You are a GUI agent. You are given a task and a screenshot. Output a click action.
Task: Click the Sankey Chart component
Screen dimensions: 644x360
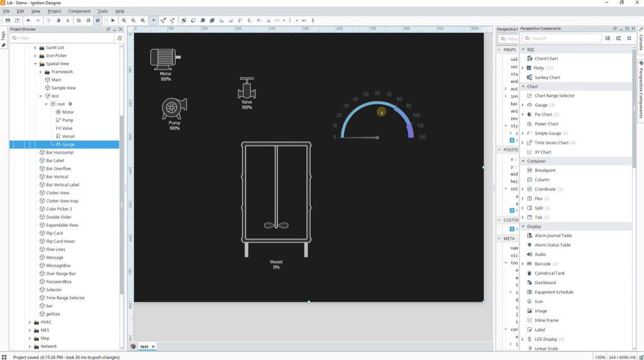click(547, 77)
